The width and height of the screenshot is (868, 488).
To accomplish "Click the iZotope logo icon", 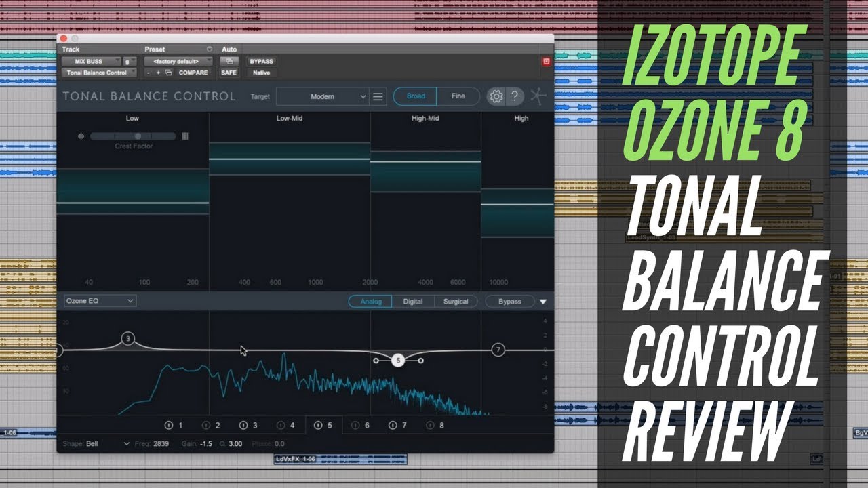I will [538, 96].
